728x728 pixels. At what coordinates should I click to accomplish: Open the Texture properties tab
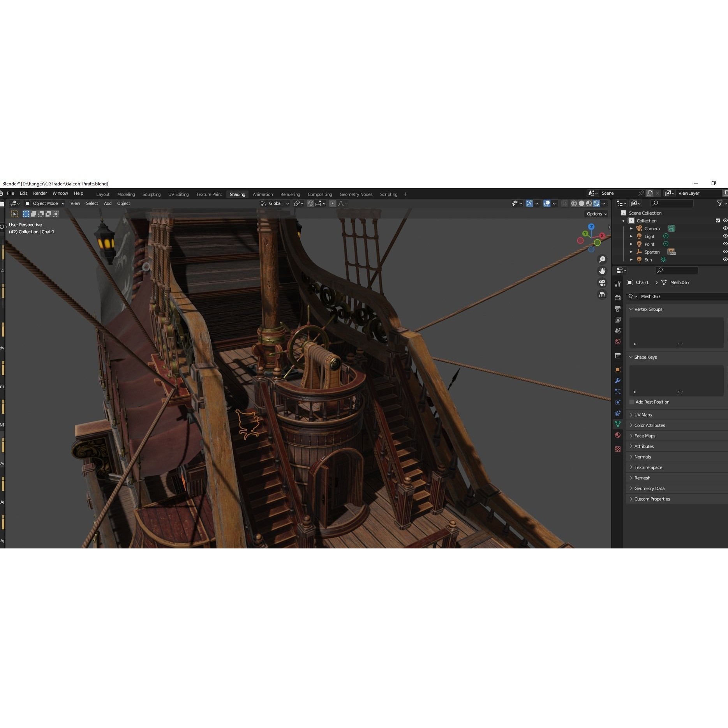pyautogui.click(x=618, y=449)
